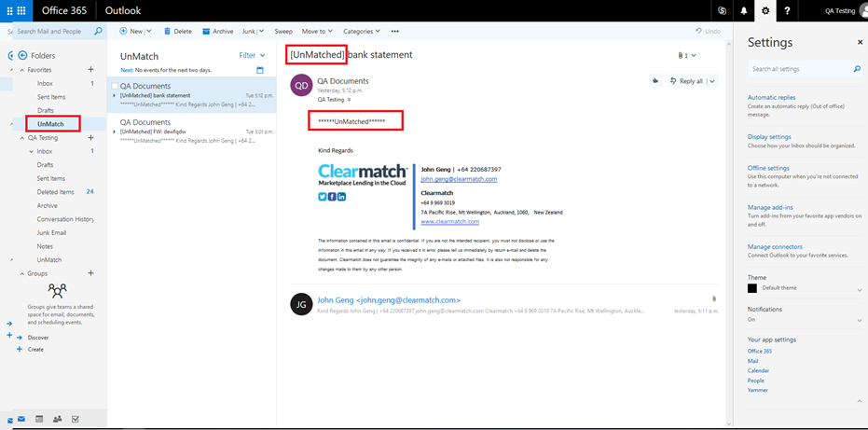Click the search magnifier in Mail and People
Viewport: 868px width, 430px height.
coord(98,31)
